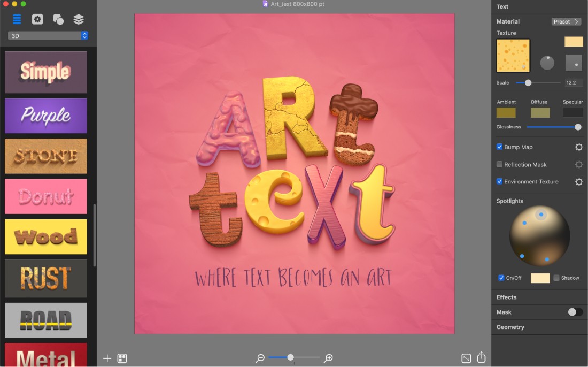This screenshot has height=367, width=588.
Task: Enable the spotlight Shadow checkbox
Action: pos(556,278)
